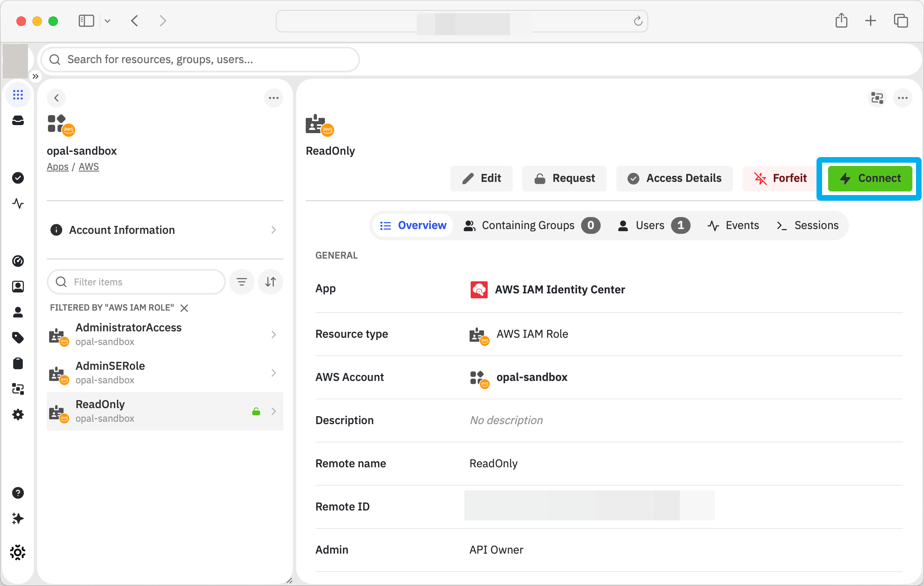Open the AdministratorAccess role row
The width and height of the screenshot is (924, 586).
pos(165,335)
